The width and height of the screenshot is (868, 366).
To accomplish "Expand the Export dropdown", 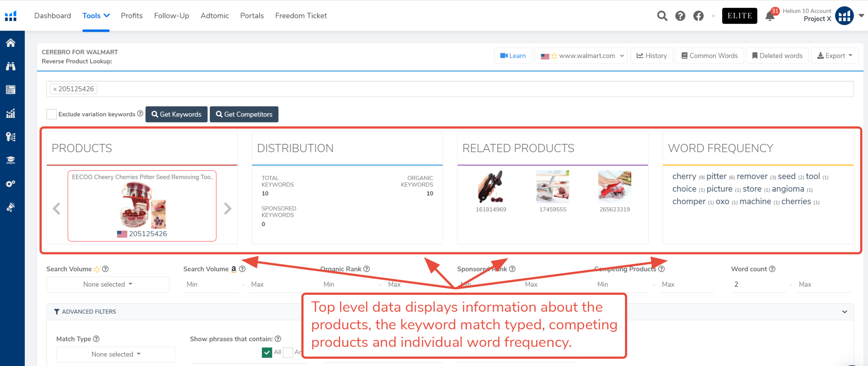I will (835, 56).
